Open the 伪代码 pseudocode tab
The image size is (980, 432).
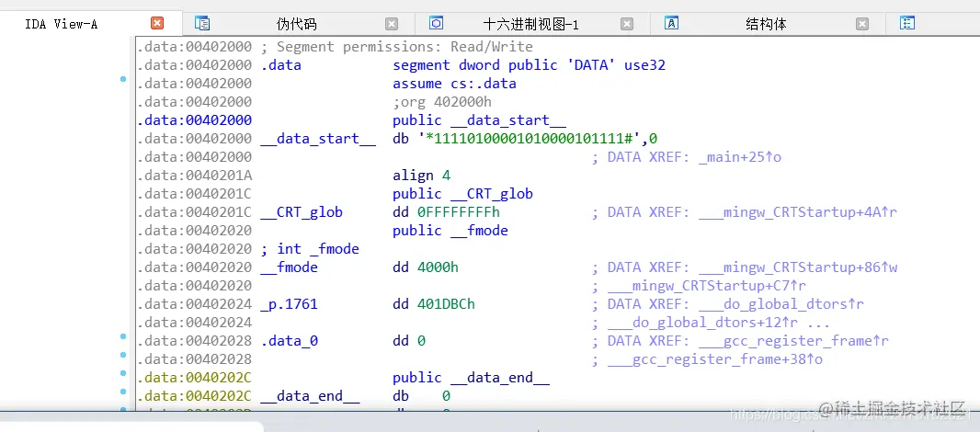[x=296, y=25]
